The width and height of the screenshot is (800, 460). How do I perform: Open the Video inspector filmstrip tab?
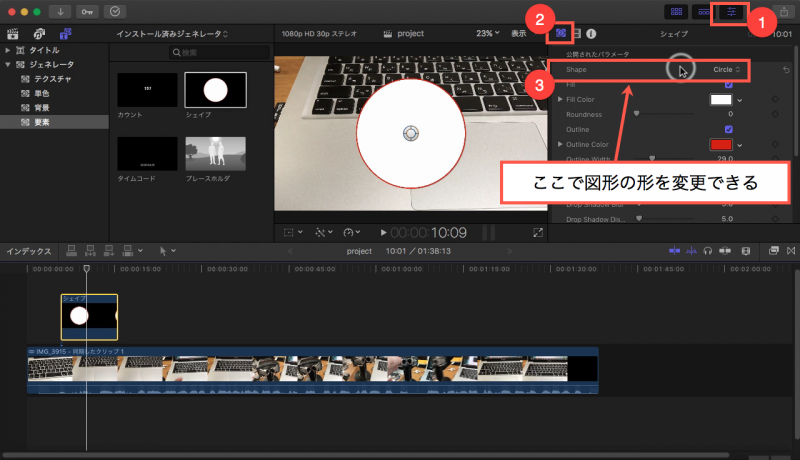tap(577, 33)
